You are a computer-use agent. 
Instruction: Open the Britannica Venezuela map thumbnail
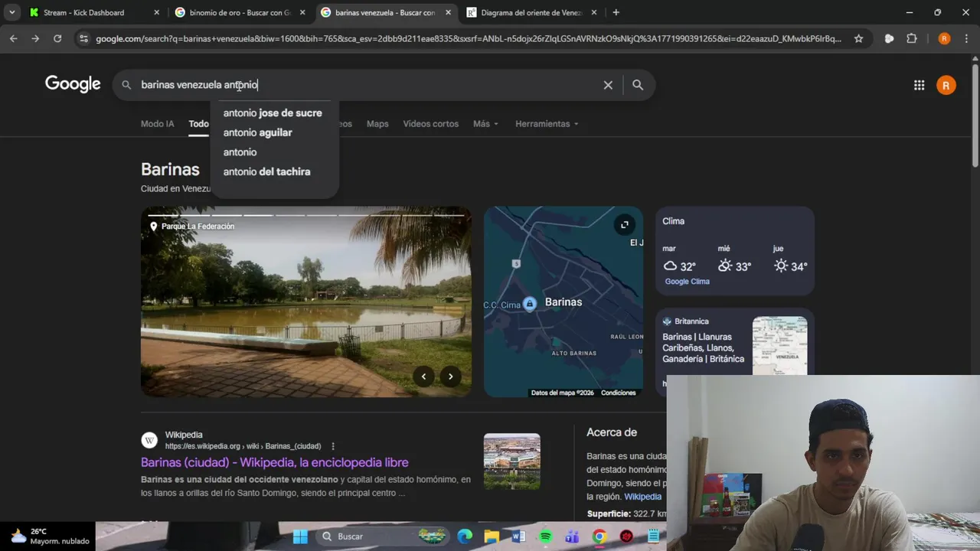779,346
